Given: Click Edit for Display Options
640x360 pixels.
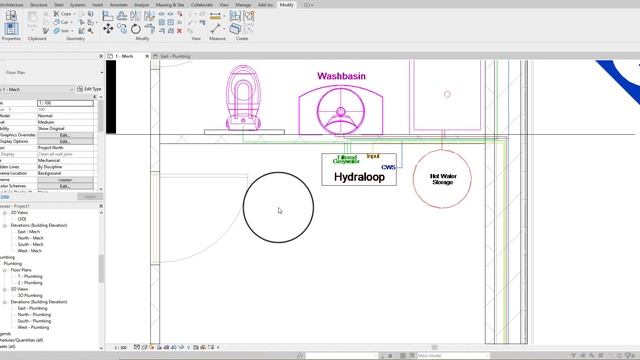Looking at the screenshot, I should coord(65,141).
